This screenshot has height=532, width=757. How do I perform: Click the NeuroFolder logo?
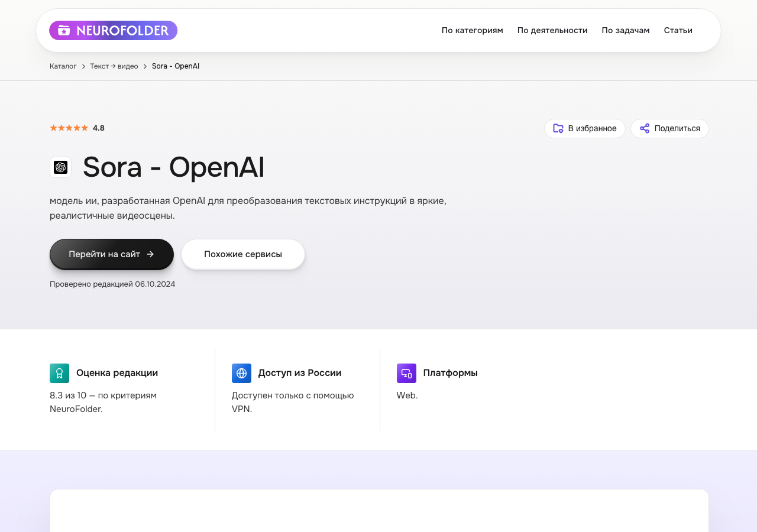coord(113,30)
